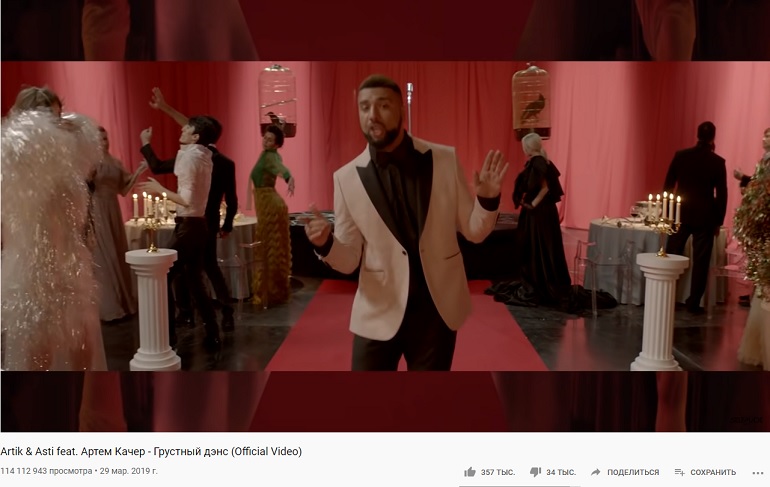Viewport: 770px width, 487px height.
Task: Click the СОХРАНИТЬ save label
Action: [x=713, y=472]
